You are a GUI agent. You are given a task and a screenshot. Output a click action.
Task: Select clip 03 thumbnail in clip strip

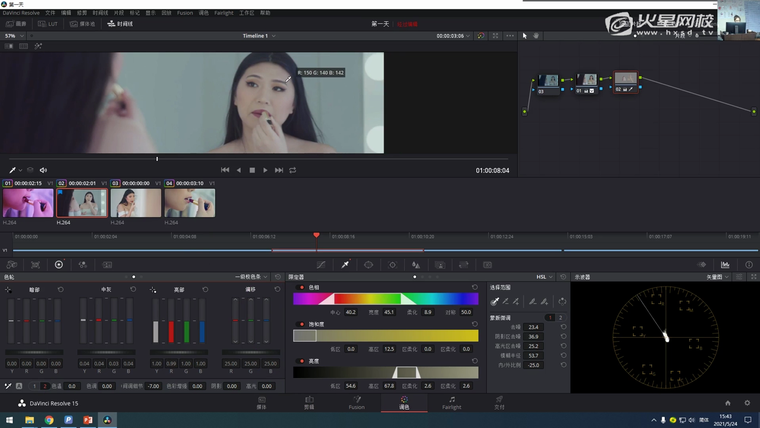pos(136,203)
